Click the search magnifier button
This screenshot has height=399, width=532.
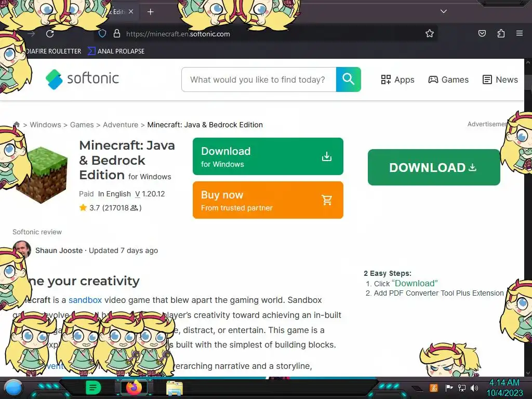[349, 79]
